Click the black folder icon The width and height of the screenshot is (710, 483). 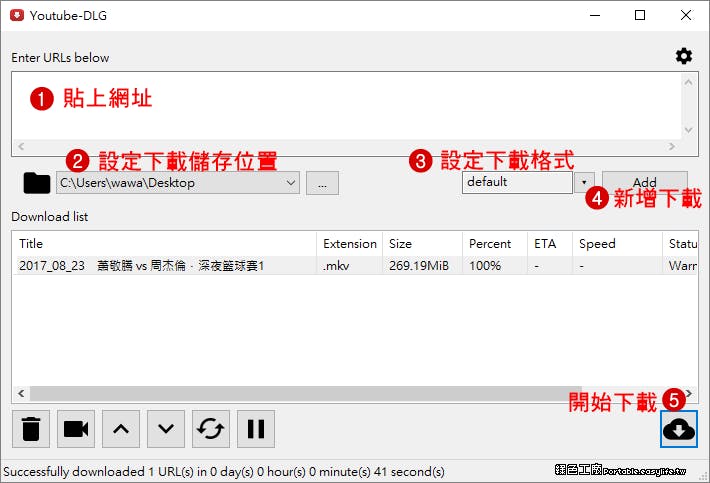pos(37,183)
